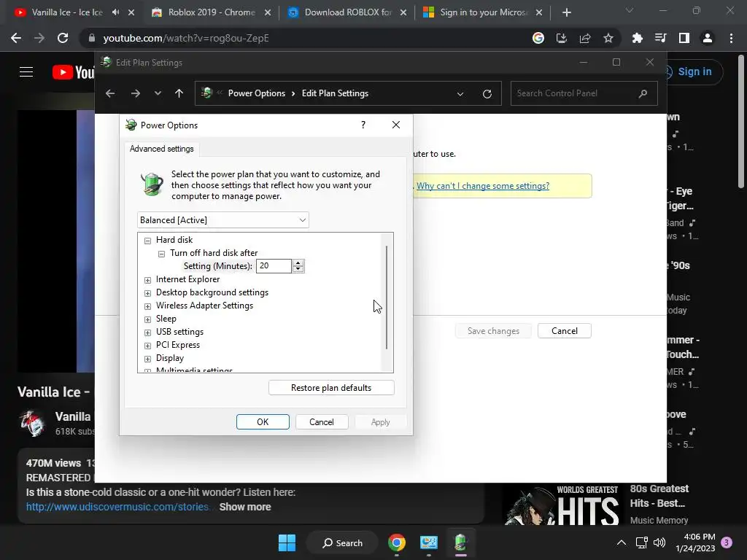Open Windows Start menu
Viewport: 747px width, 560px height.
pyautogui.click(x=287, y=542)
